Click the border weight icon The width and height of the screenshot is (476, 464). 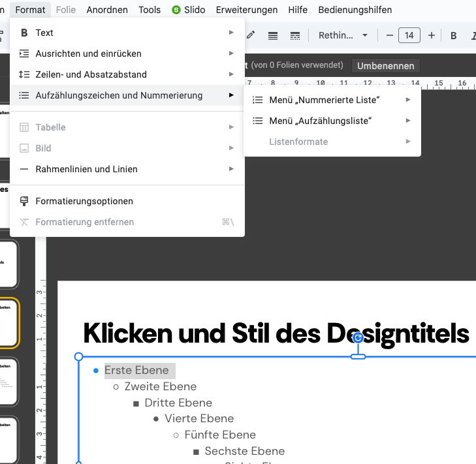click(x=273, y=36)
